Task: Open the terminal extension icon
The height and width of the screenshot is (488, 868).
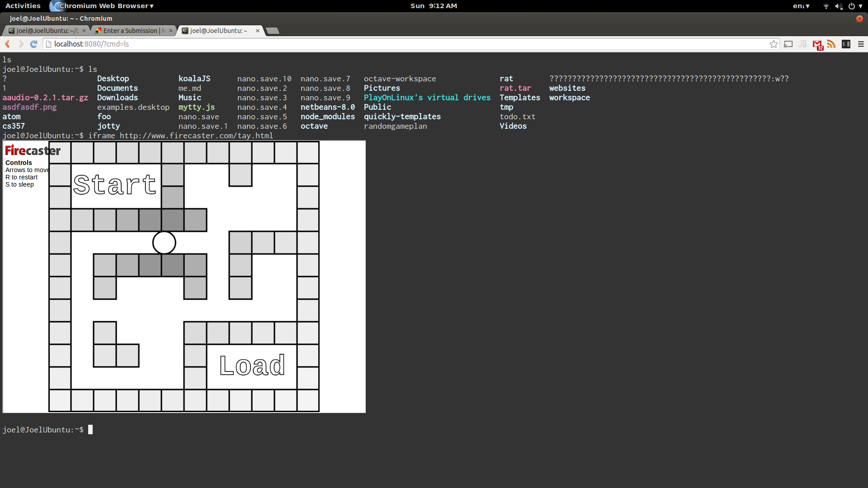Action: pyautogui.click(x=846, y=44)
